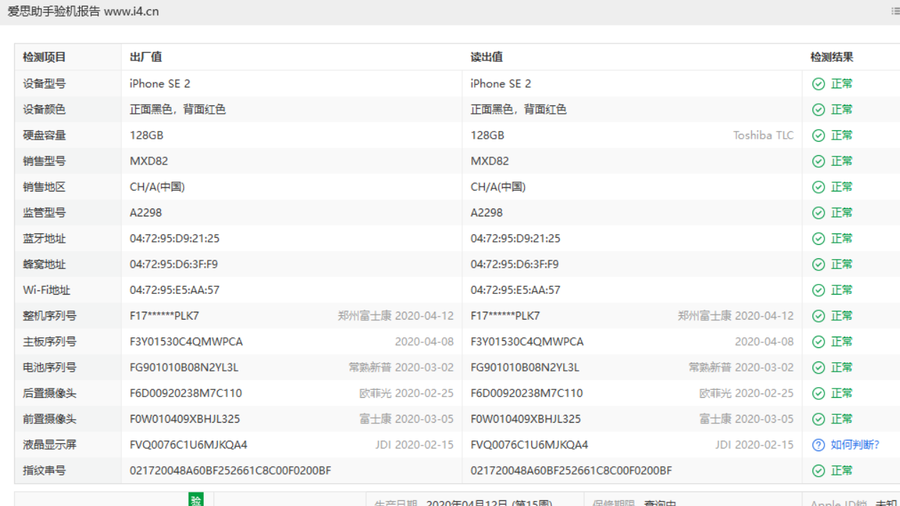This screenshot has width=900, height=506.
Task: Open the list icon at the title bar's right edge
Action: pyautogui.click(x=895, y=11)
